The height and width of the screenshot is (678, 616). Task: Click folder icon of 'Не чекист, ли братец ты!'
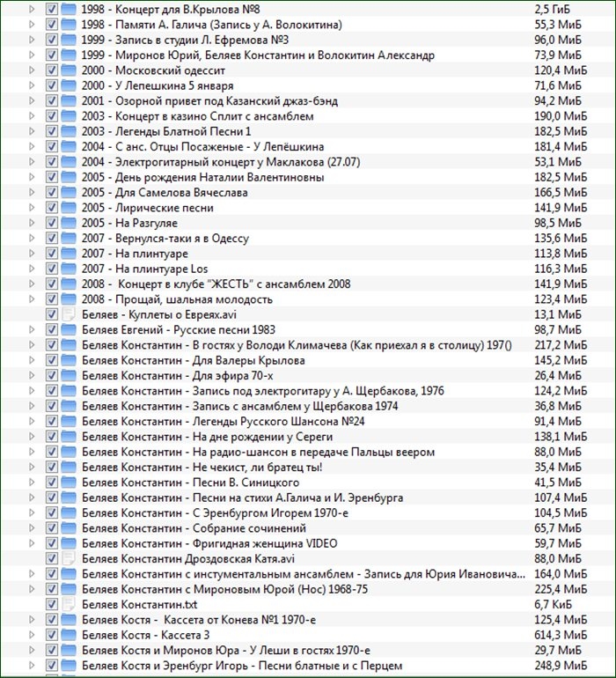pyautogui.click(x=69, y=467)
